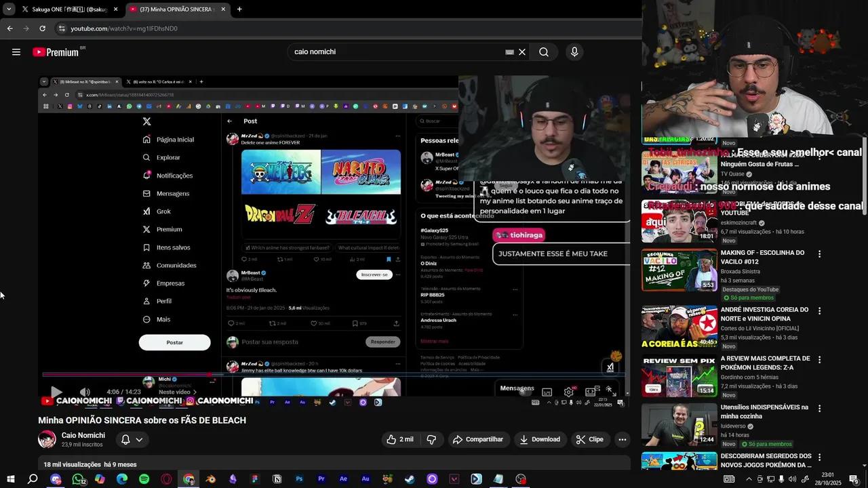Open Windows taskbar search
The height and width of the screenshot is (488, 868).
coord(33,479)
